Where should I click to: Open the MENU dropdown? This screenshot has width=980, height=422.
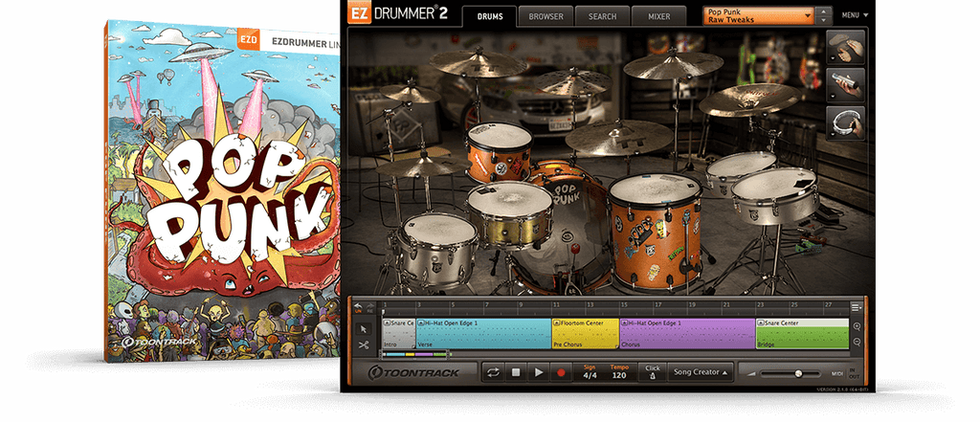coord(855,15)
